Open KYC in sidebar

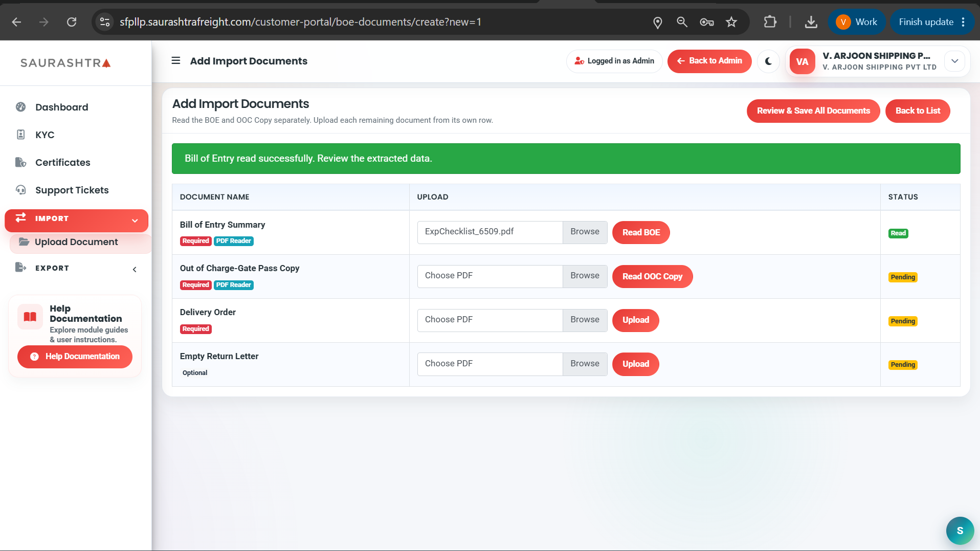(x=44, y=135)
